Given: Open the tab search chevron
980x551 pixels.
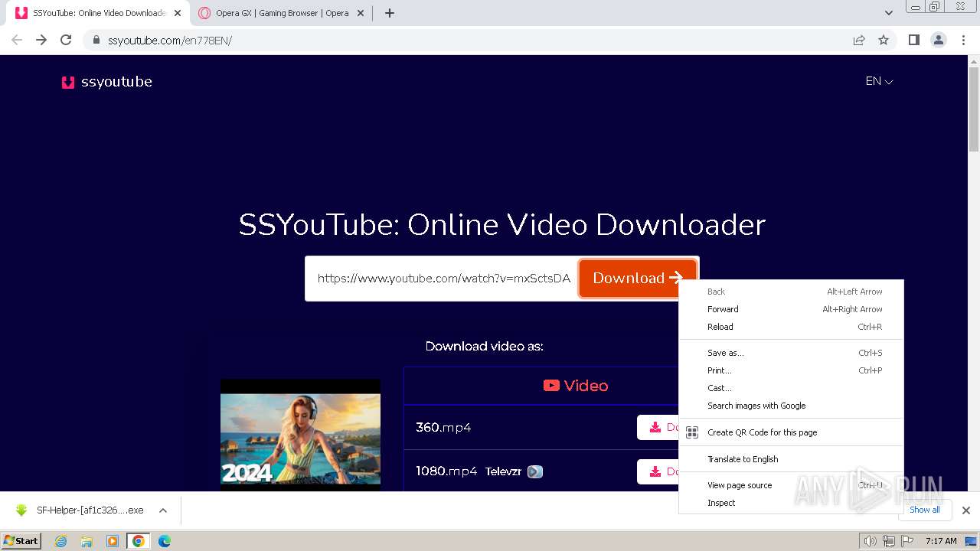Looking at the screenshot, I should [889, 13].
